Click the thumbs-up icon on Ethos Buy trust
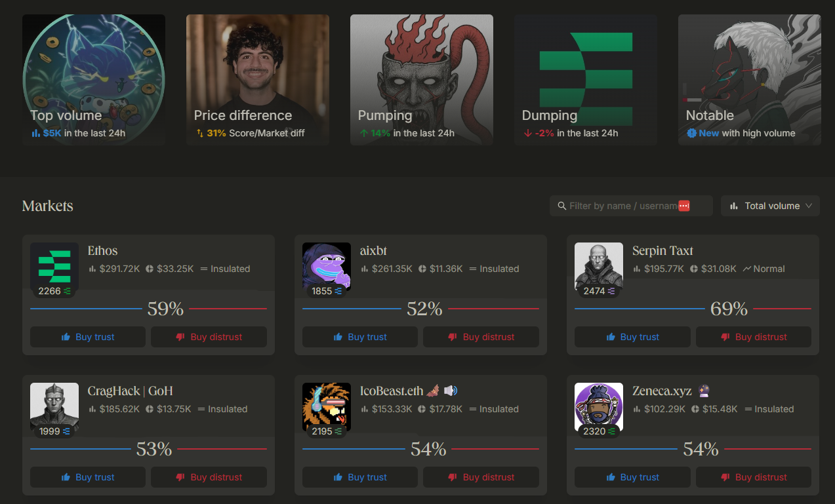 66,337
